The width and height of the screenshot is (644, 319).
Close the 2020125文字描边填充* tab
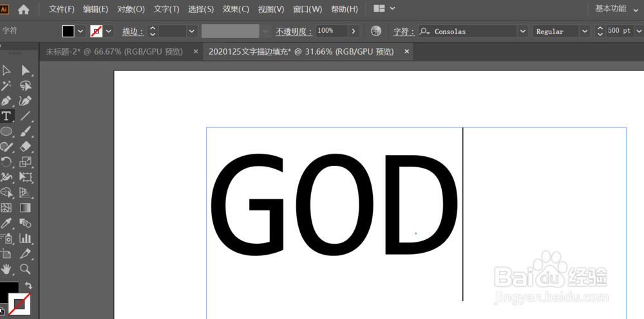[x=406, y=51]
